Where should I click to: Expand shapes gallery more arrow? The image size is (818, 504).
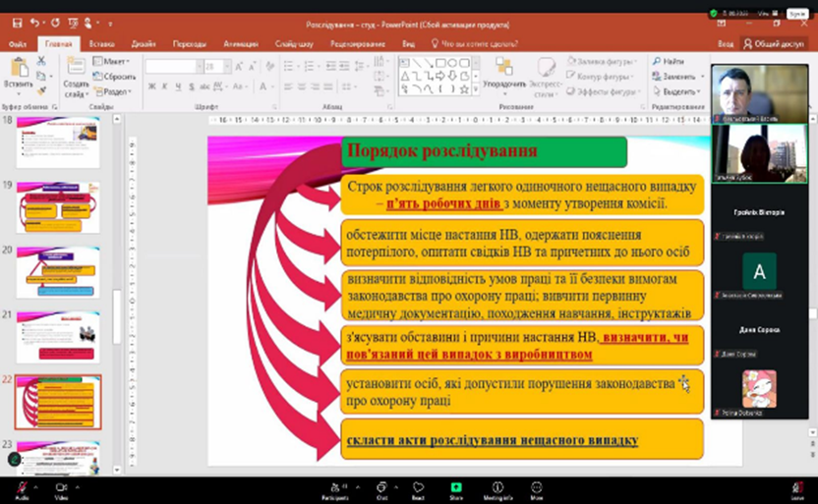coord(475,89)
